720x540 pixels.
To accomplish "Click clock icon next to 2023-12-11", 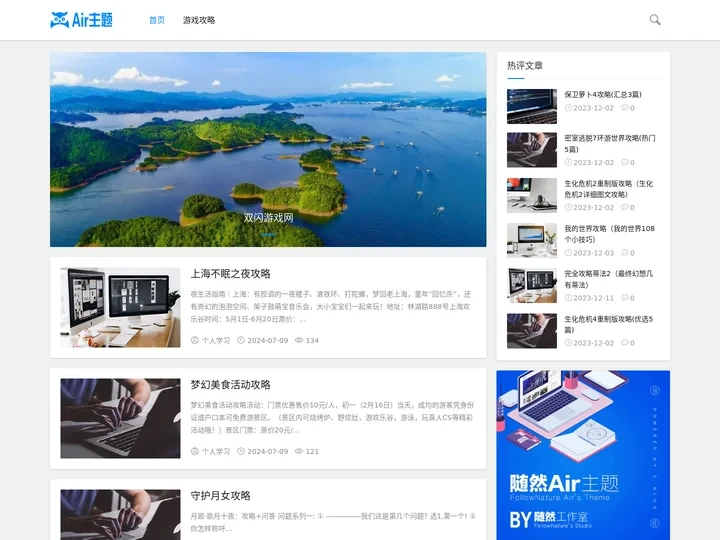I will (x=568, y=298).
